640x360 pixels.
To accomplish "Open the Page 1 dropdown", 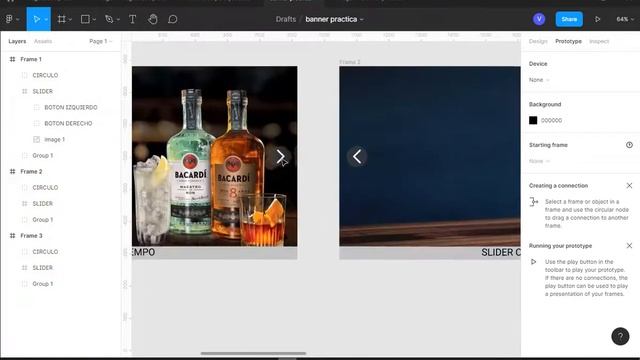I will pos(100,41).
